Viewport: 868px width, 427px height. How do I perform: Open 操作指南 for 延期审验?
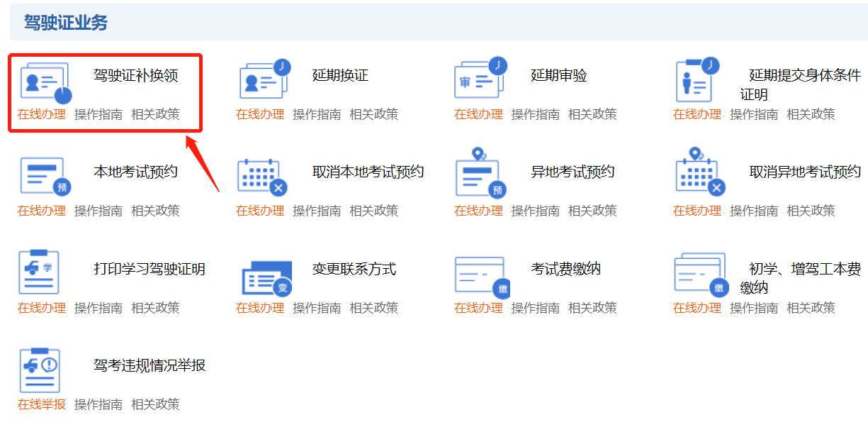click(x=536, y=114)
